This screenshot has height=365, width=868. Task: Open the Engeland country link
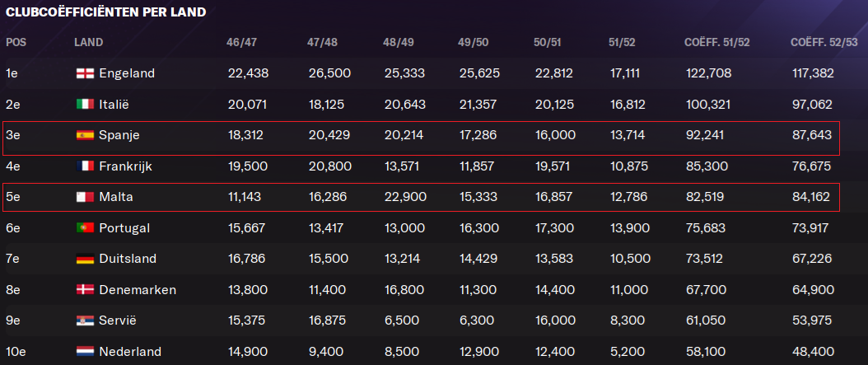pyautogui.click(x=127, y=73)
